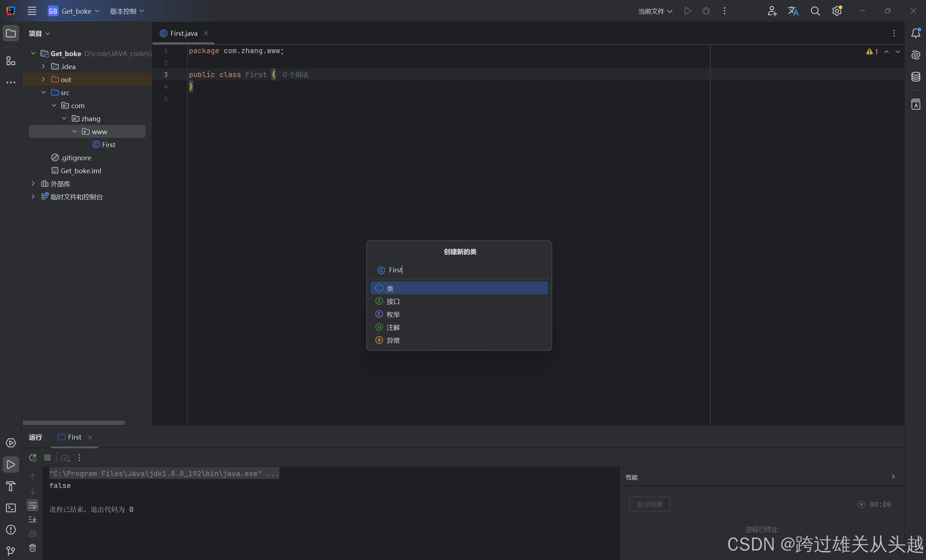This screenshot has width=926, height=560.
Task: Open the Git version control tool window
Action: coord(11,551)
